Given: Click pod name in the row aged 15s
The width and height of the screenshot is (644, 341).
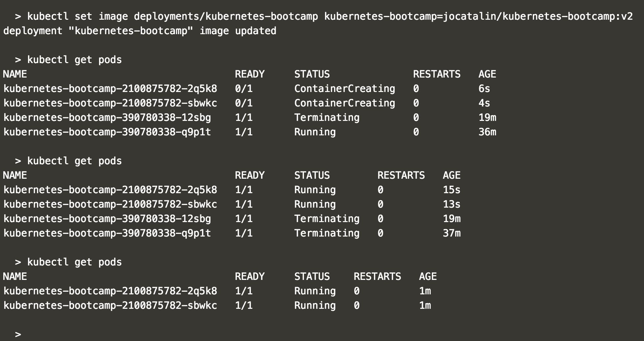Looking at the screenshot, I should tap(110, 190).
